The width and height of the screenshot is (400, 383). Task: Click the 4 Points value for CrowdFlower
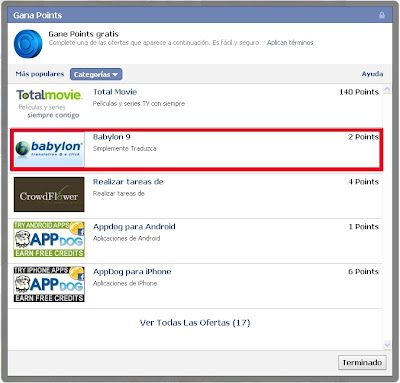[364, 182]
